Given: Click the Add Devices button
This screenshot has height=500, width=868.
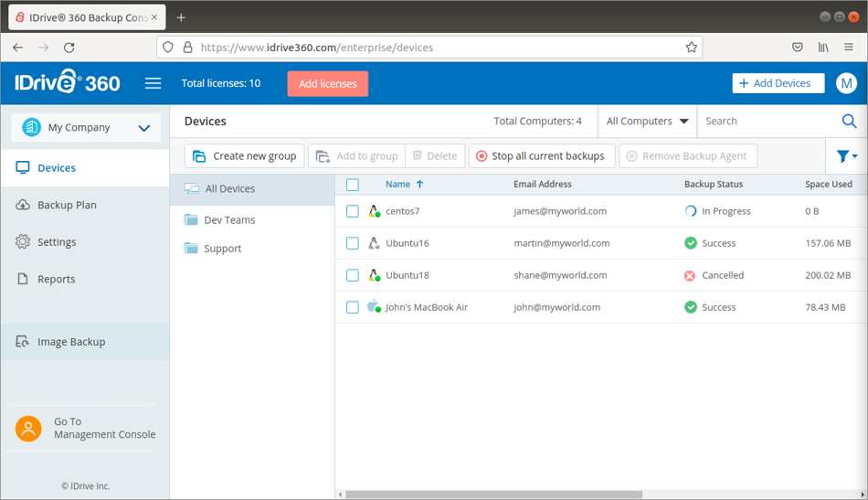Looking at the screenshot, I should point(778,83).
